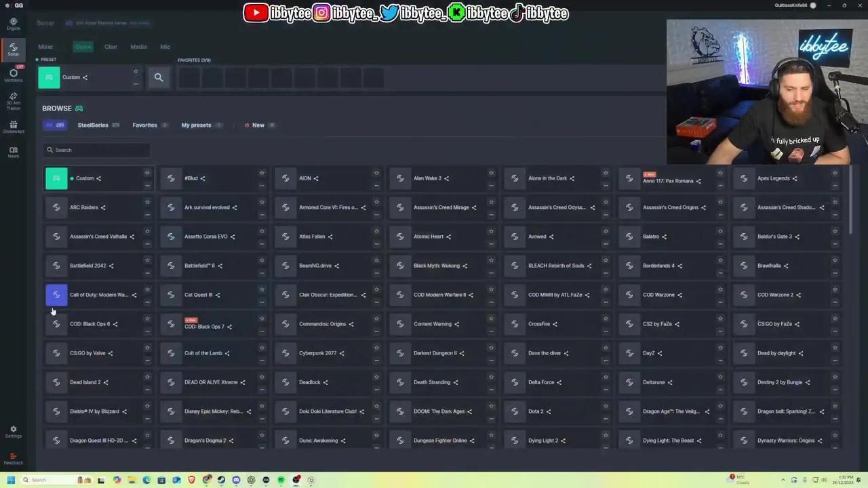Star the Cyberpunk 2077 preset
Image resolution: width=868 pixels, height=488 pixels.
coord(376,348)
